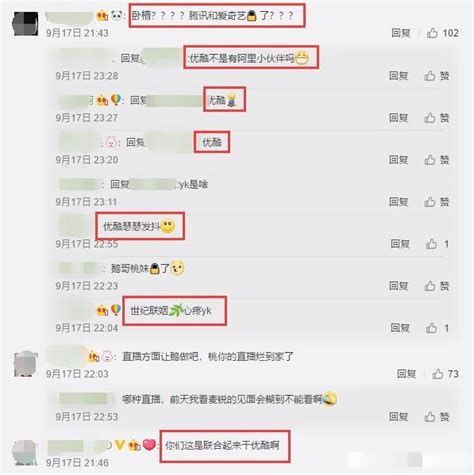The height and width of the screenshot is (475, 474).
Task: Click the yellow V verified badge
Action: coord(120,444)
